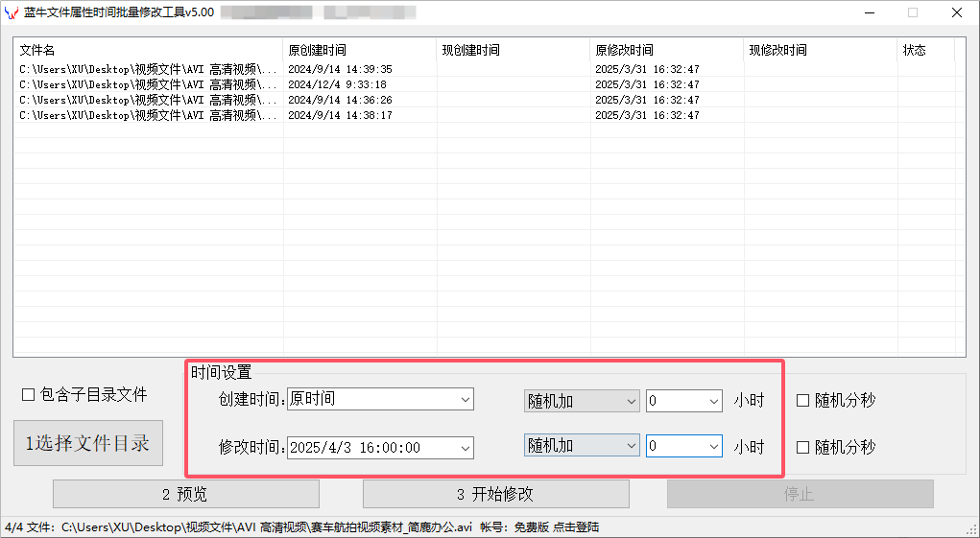
Task: Click the 原修改时间 column header
Action: click(x=667, y=50)
